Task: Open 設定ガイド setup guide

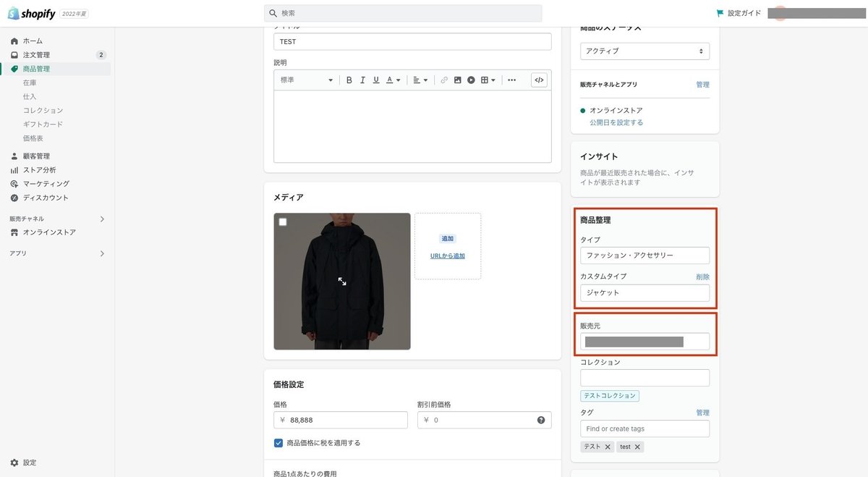Action: [738, 13]
